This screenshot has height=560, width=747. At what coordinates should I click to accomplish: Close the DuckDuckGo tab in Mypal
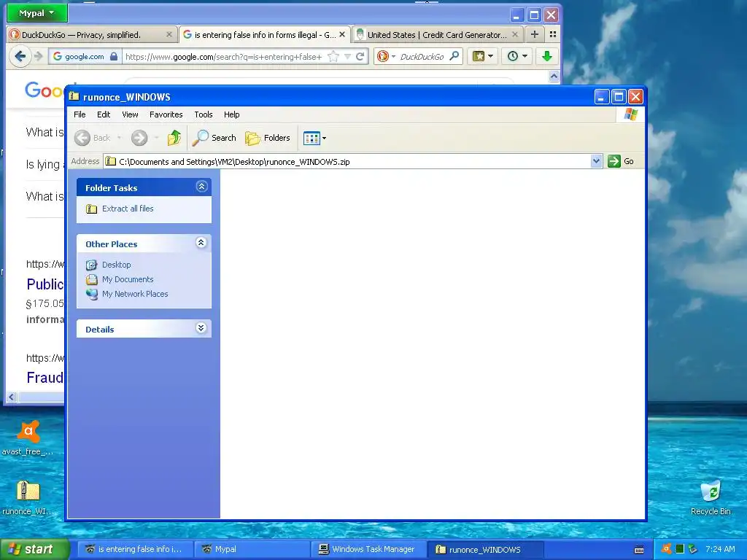click(x=169, y=35)
